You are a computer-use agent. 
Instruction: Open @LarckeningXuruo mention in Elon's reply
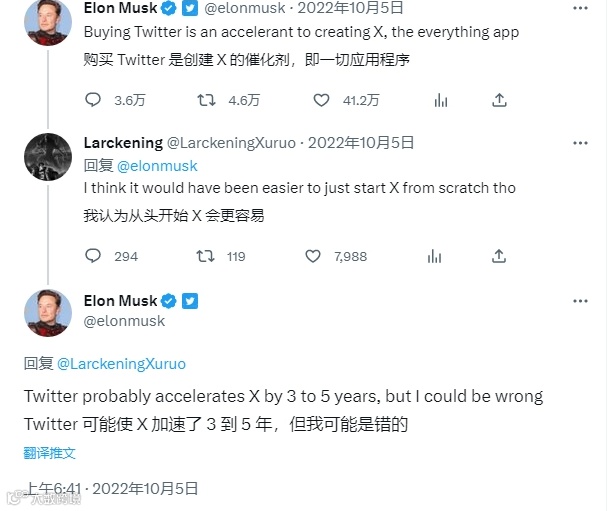click(x=121, y=363)
